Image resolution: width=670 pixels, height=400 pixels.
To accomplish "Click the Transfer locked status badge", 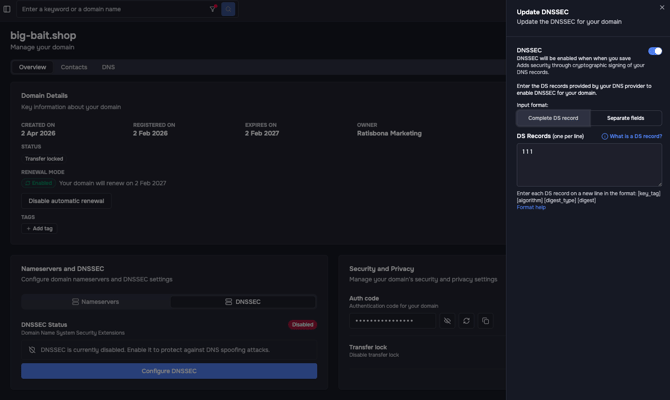I will [x=44, y=159].
